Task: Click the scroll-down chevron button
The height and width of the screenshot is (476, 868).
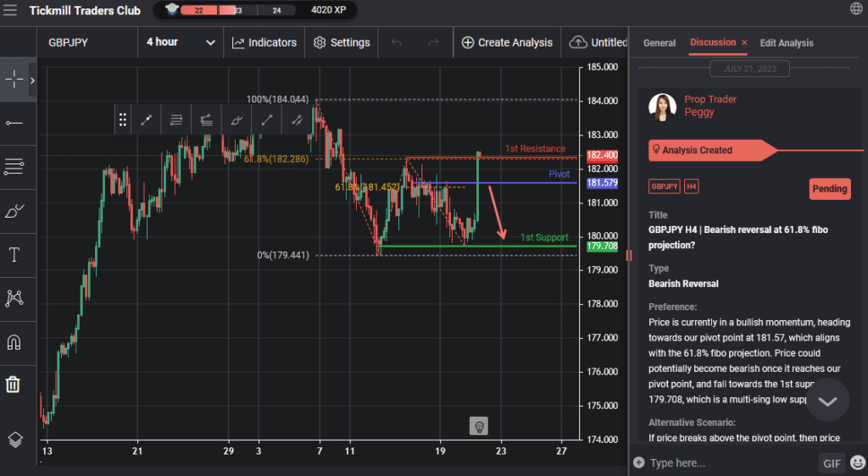Action: [x=827, y=401]
